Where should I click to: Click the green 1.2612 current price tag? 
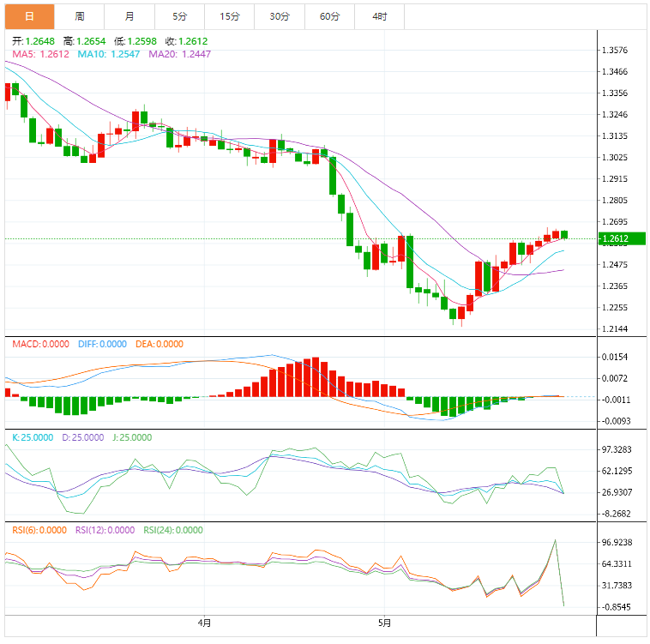tap(622, 238)
